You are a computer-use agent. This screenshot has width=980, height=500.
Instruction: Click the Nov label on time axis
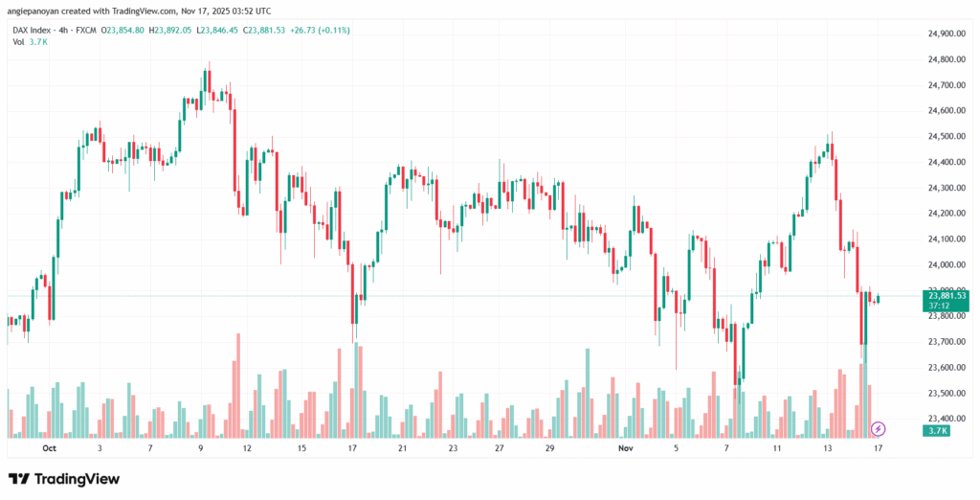626,448
